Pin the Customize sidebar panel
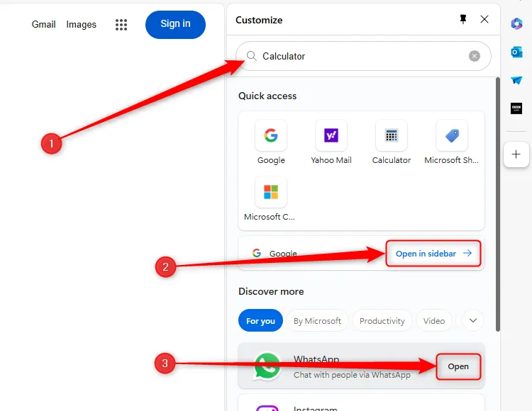 point(463,20)
